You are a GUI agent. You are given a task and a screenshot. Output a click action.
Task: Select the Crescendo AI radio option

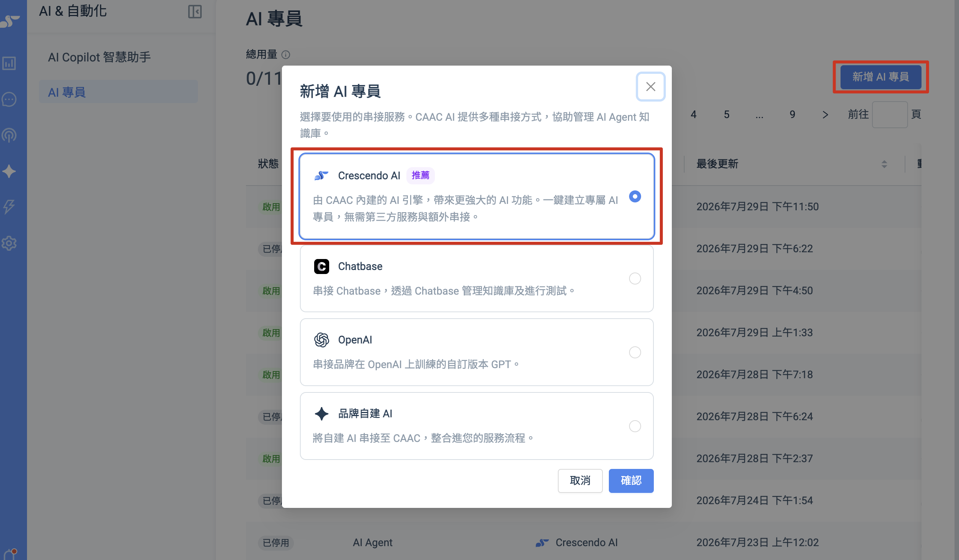coord(635,196)
